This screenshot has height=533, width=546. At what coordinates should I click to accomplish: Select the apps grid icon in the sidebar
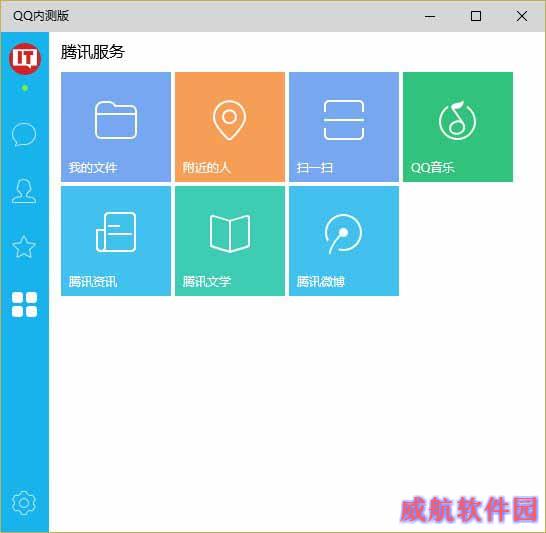click(x=24, y=305)
